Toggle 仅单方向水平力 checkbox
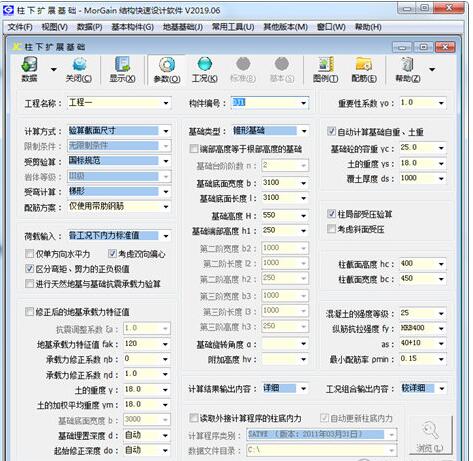The height and width of the screenshot is (461, 473). point(29,254)
